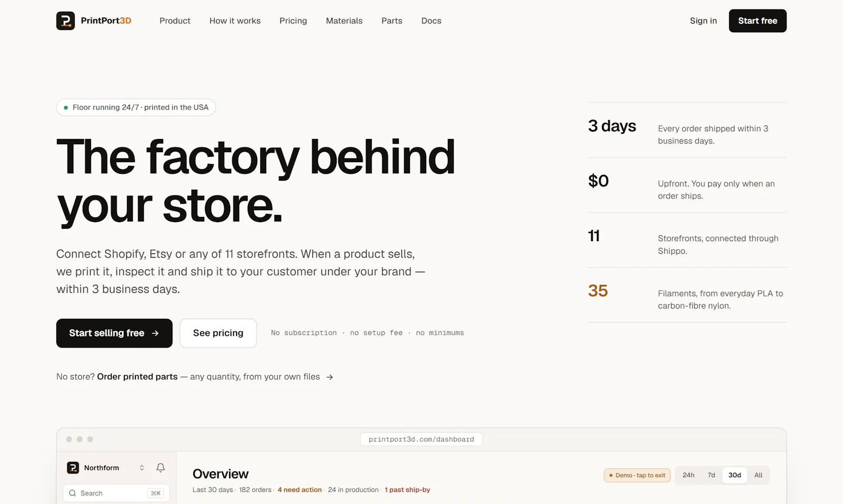Click the Overview heading in dashboard
The image size is (843, 504).
[220, 474]
